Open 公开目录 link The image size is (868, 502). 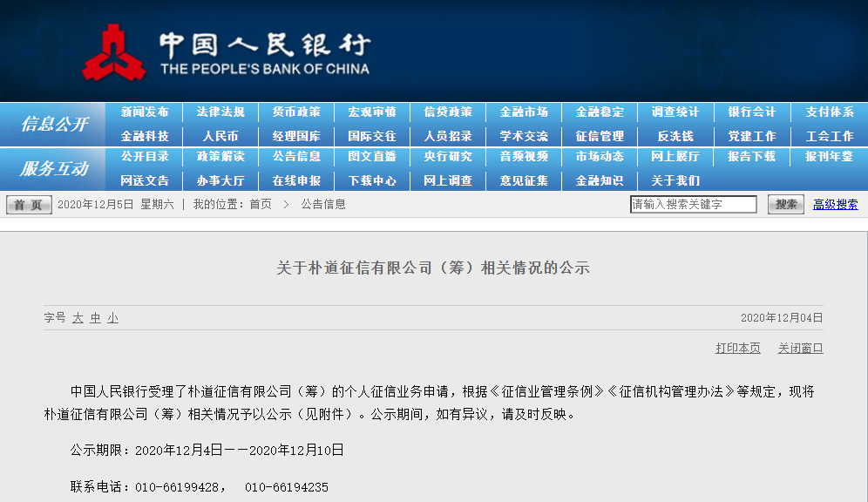[145, 157]
